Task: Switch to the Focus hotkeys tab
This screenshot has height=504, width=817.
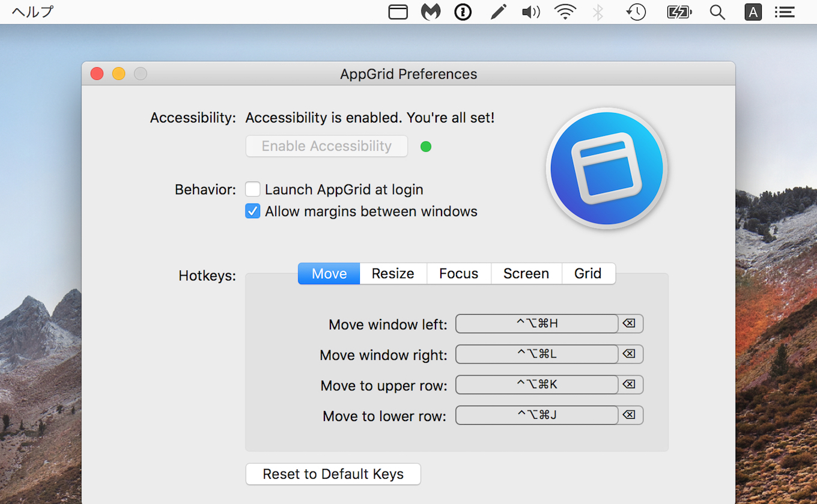Action: click(x=458, y=273)
